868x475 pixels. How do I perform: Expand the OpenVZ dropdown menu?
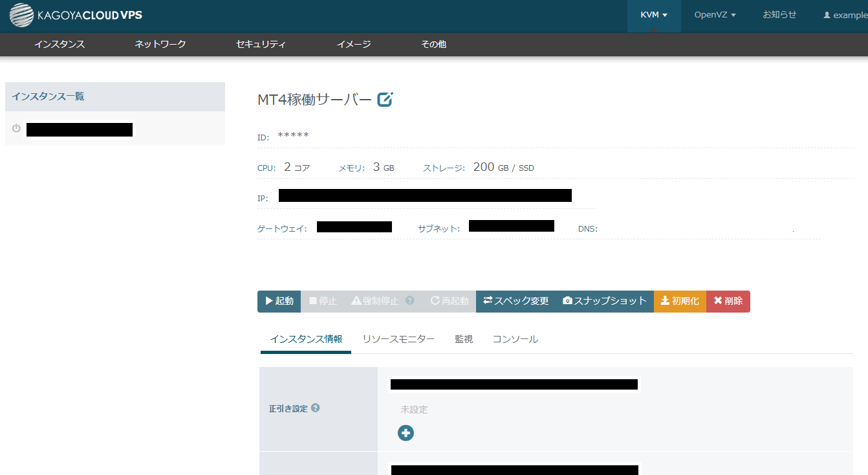click(715, 16)
